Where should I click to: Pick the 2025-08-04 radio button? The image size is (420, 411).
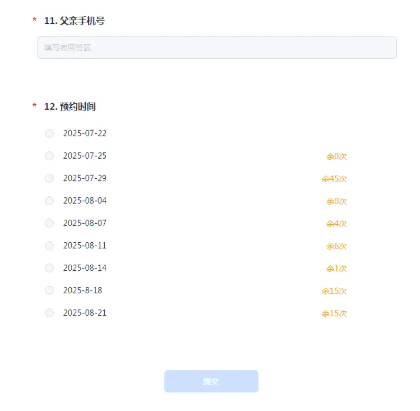tap(49, 201)
